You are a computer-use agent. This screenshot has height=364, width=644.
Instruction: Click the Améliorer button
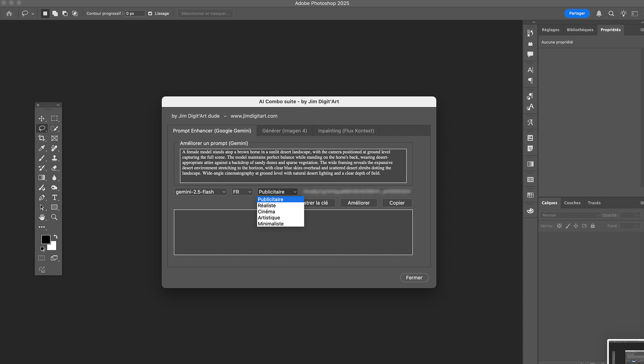coord(359,203)
